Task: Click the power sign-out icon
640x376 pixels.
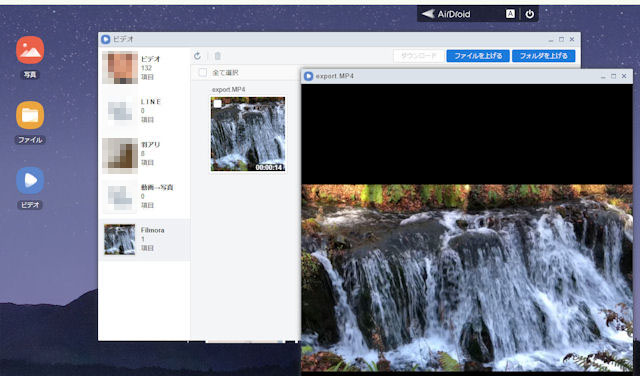Action: tap(529, 14)
